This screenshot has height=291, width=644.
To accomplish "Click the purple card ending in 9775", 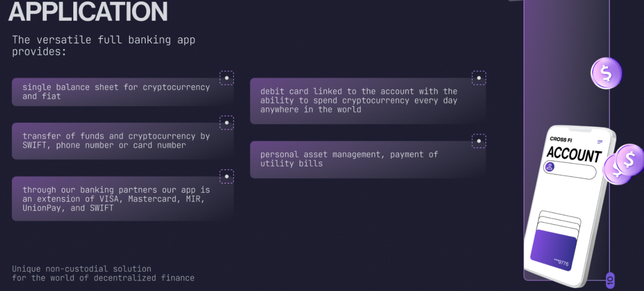I will (553, 251).
